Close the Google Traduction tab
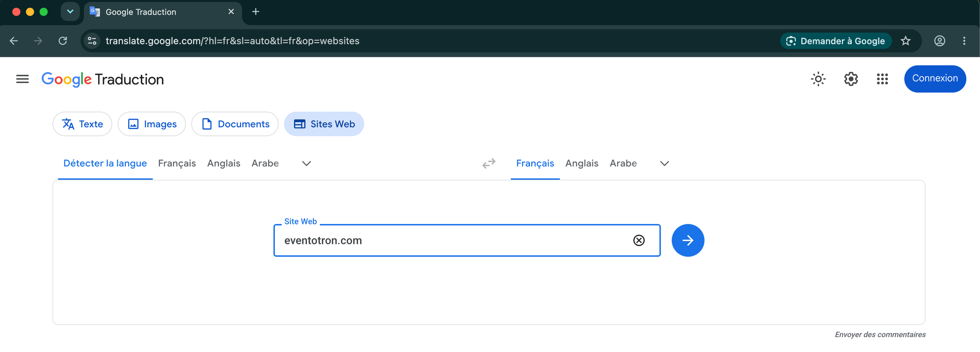Image resolution: width=980 pixels, height=352 pixels. 231,12
